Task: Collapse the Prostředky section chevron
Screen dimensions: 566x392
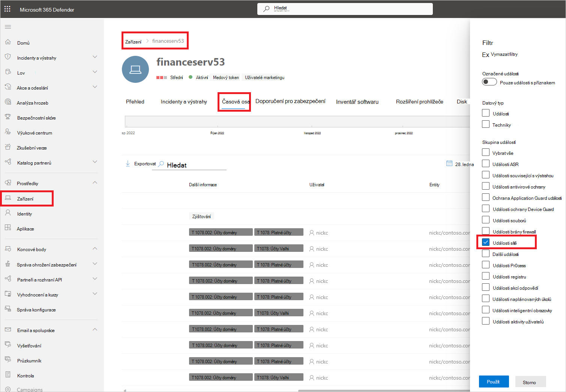Action: pyautogui.click(x=95, y=183)
